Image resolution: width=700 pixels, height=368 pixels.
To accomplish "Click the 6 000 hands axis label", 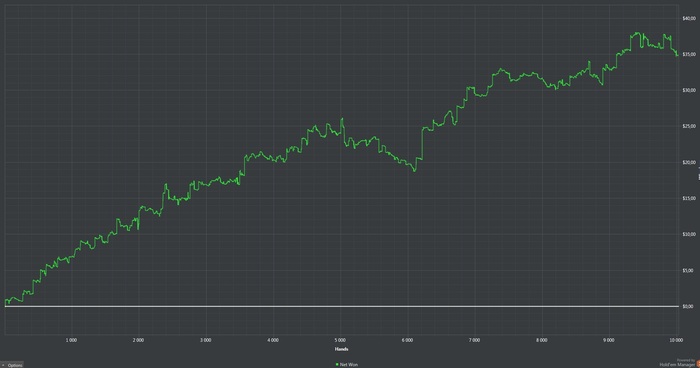I will tap(407, 340).
